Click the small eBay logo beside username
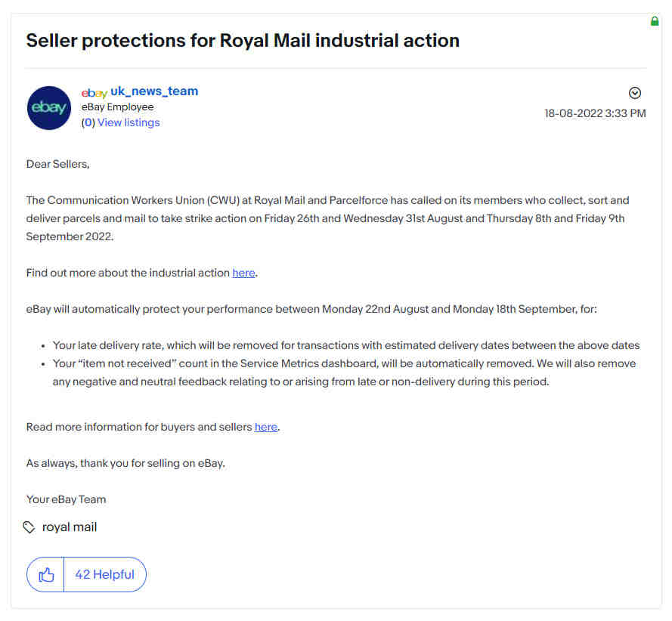Viewport: 672px width, 621px height. [94, 92]
